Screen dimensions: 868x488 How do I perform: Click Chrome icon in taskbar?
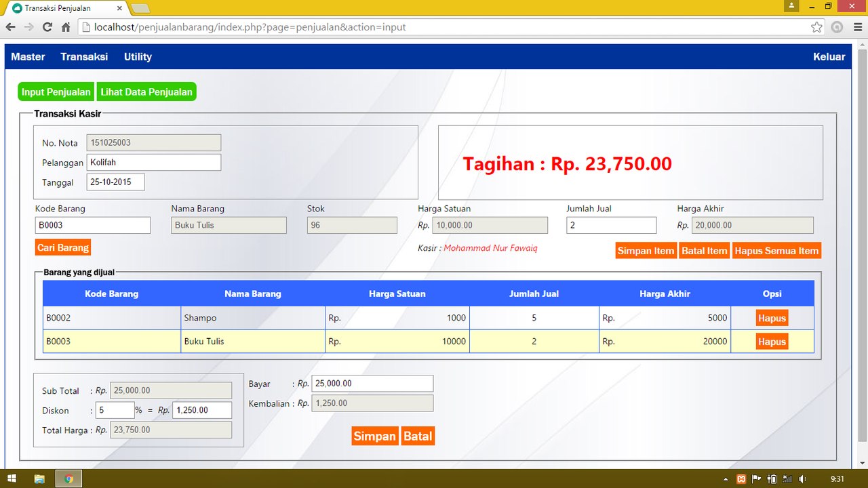pyautogui.click(x=68, y=479)
